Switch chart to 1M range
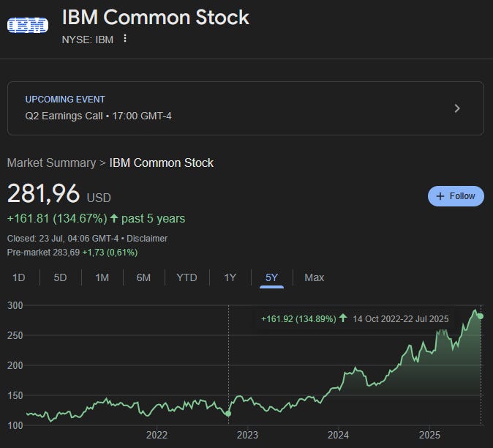 point(102,277)
